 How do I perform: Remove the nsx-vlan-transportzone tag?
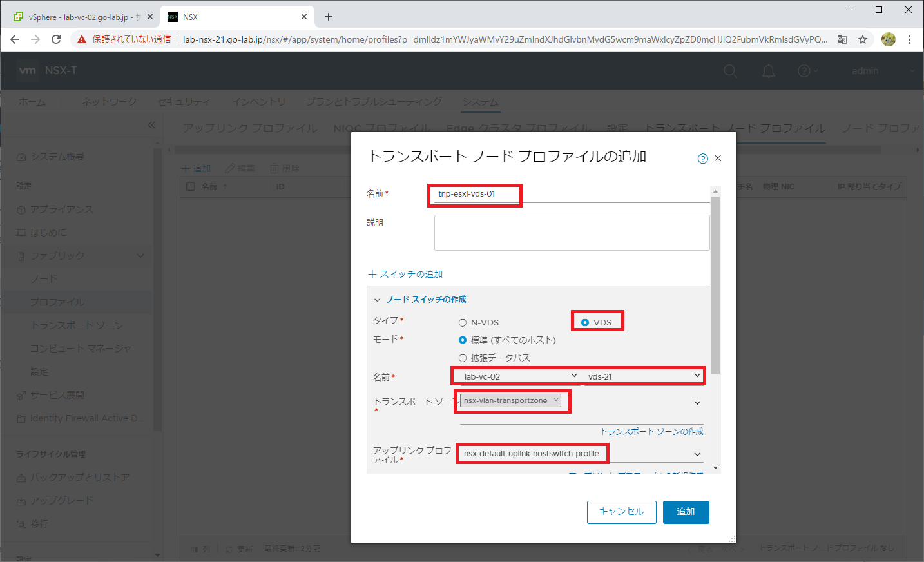[555, 400]
